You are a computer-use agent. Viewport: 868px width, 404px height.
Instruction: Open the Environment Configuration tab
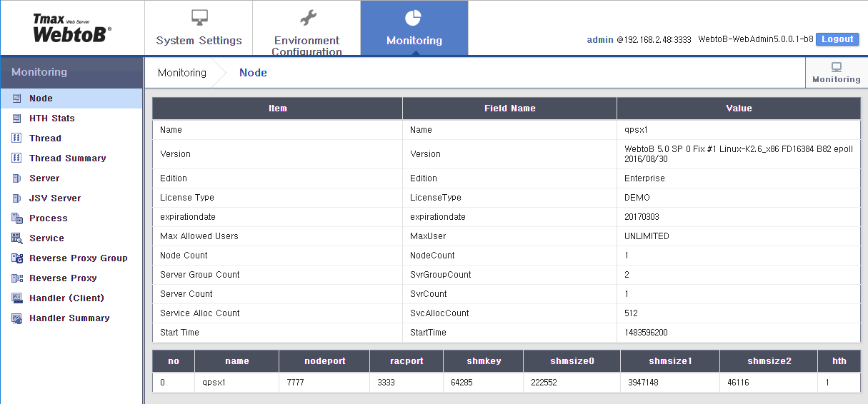pos(306,28)
